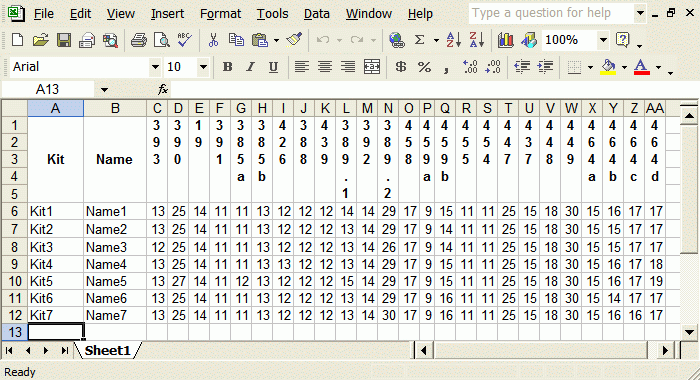Open a file with the Open folder icon

[x=40, y=40]
